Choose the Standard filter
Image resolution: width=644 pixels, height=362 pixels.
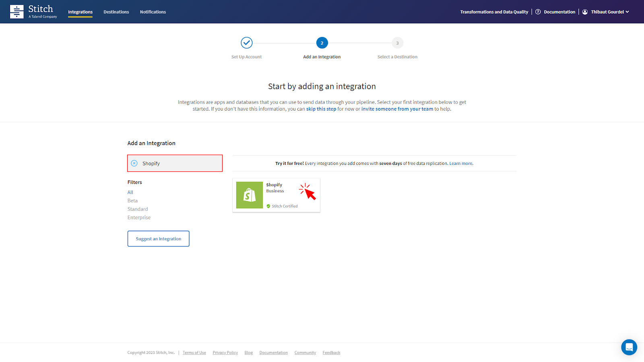(138, 209)
